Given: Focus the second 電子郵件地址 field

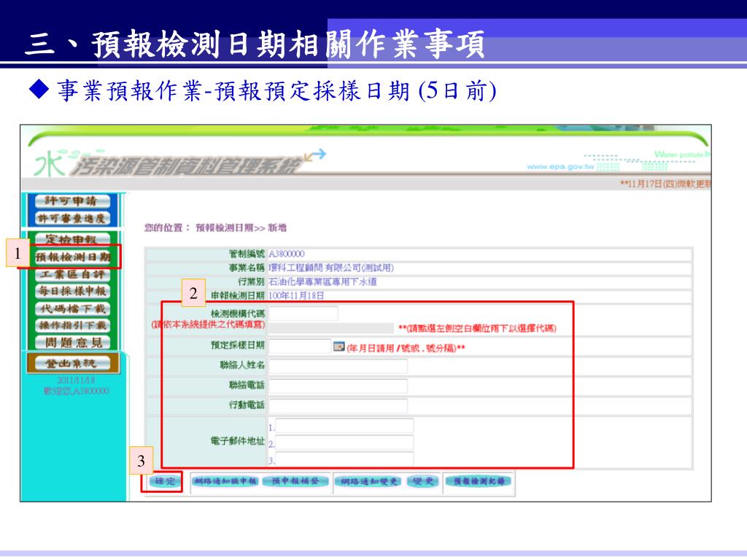Looking at the screenshot, I should tap(344, 443).
